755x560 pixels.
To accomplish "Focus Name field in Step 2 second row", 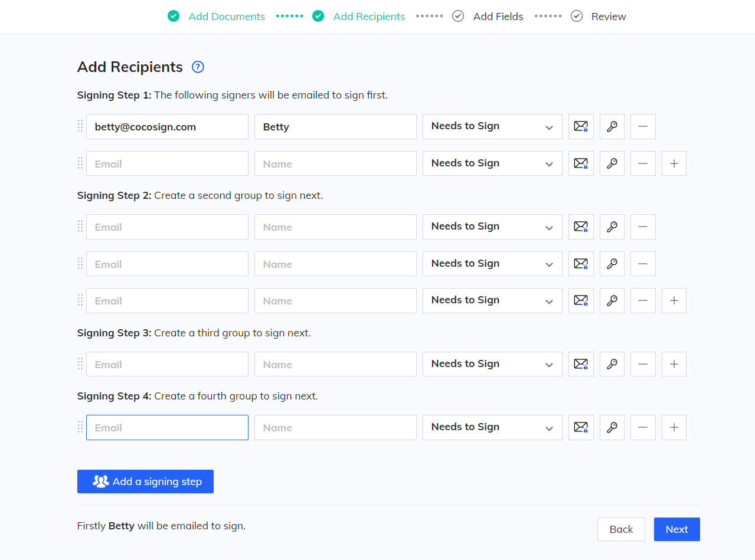I will 335,264.
